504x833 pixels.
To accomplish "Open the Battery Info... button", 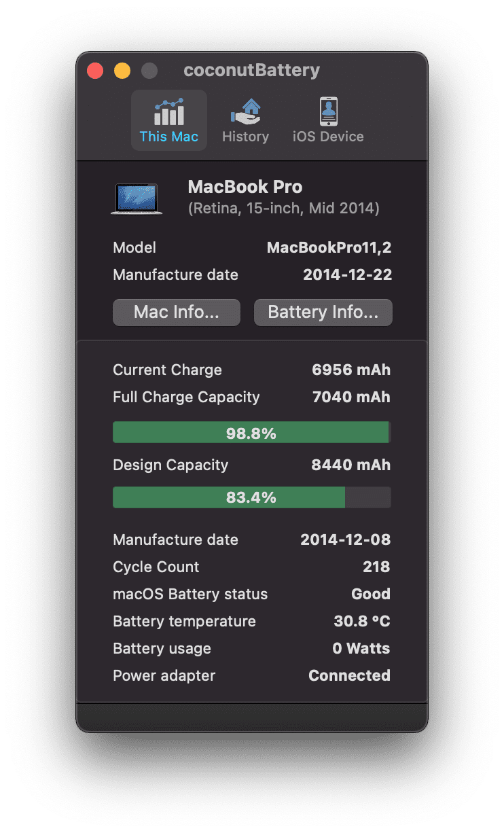I will tap(323, 313).
